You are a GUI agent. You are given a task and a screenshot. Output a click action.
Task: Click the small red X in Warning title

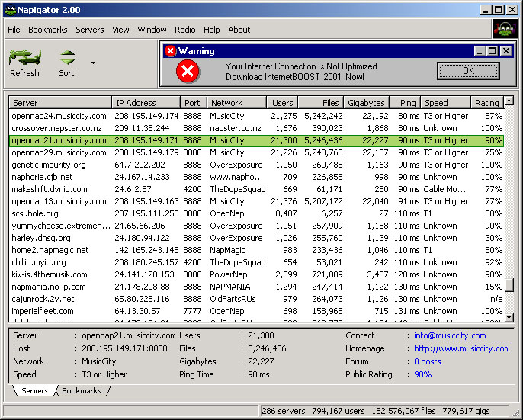click(x=171, y=51)
